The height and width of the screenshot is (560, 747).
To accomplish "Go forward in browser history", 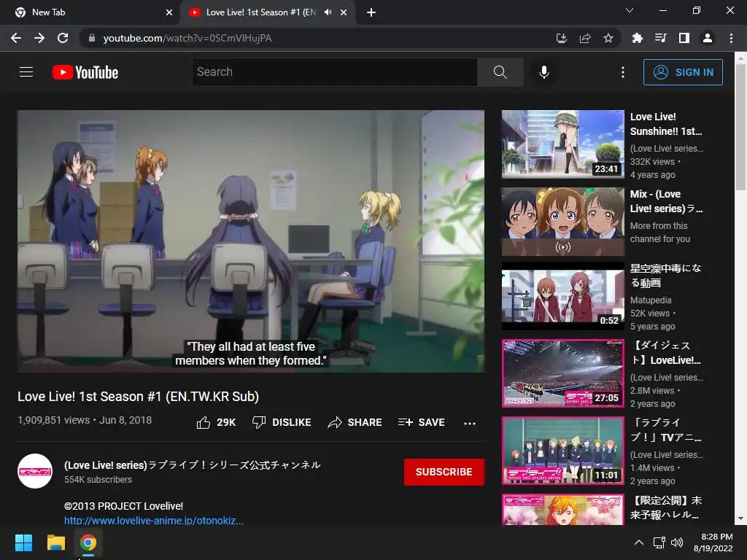I will (x=39, y=38).
